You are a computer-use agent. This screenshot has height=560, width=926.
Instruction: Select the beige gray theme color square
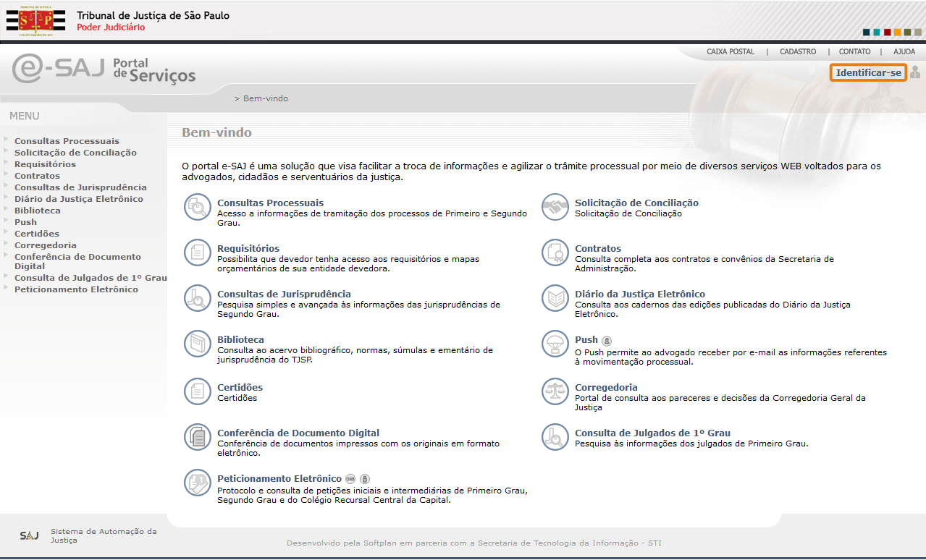click(917, 33)
